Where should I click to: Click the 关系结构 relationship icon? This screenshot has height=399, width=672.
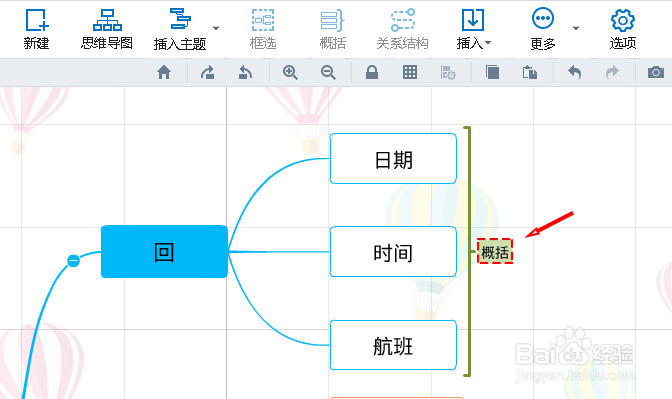click(x=402, y=20)
